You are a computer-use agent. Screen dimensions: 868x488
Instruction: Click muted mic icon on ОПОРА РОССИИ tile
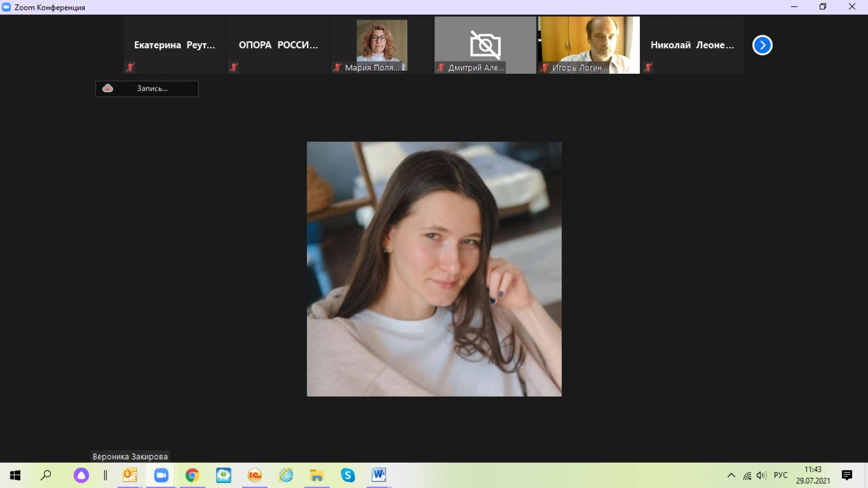coord(234,67)
